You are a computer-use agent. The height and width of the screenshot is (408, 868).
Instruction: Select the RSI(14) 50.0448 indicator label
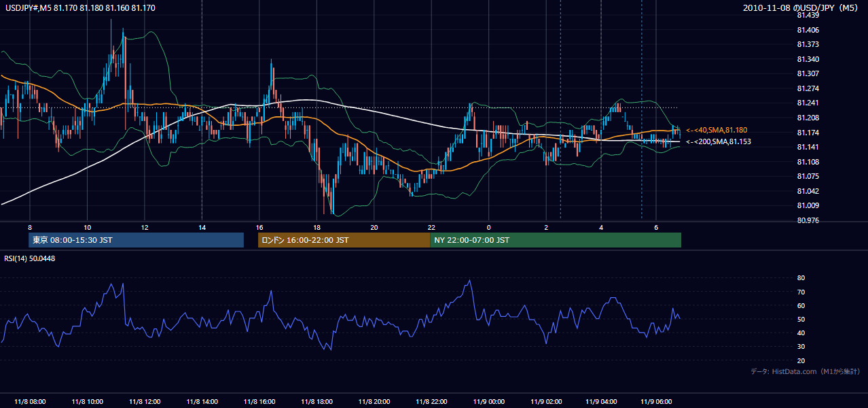pos(30,258)
